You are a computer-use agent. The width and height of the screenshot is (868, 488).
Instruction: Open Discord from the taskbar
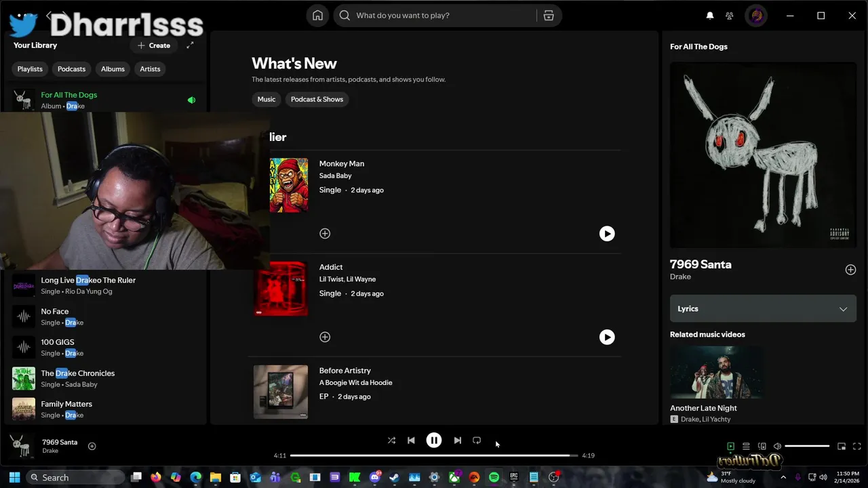[374, 477]
